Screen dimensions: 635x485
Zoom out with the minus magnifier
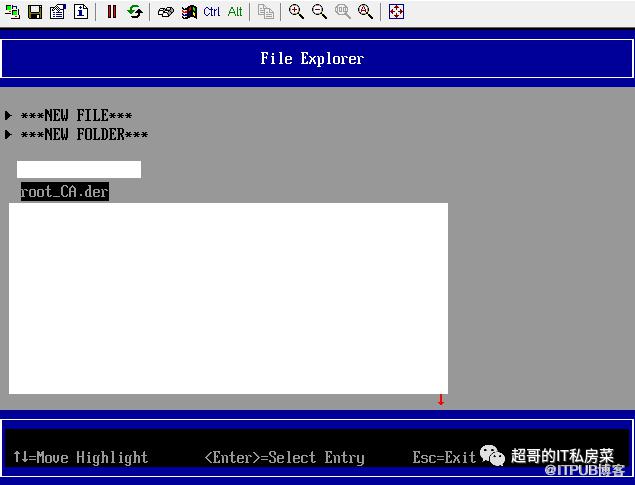(x=319, y=12)
